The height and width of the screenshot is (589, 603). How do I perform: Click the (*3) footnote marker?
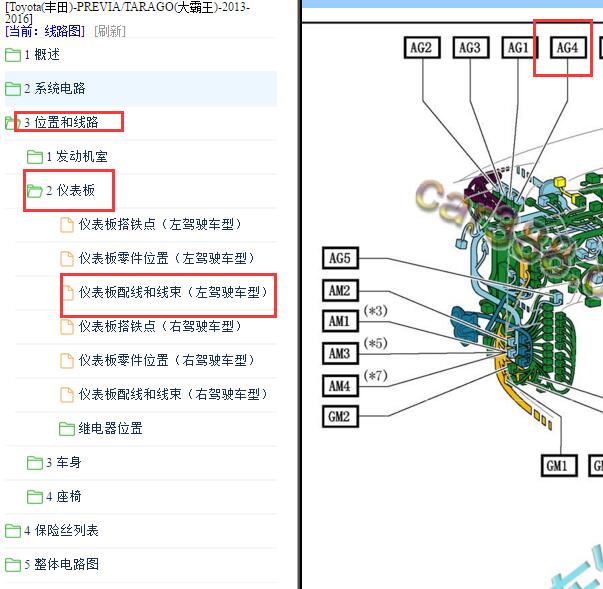(x=375, y=311)
